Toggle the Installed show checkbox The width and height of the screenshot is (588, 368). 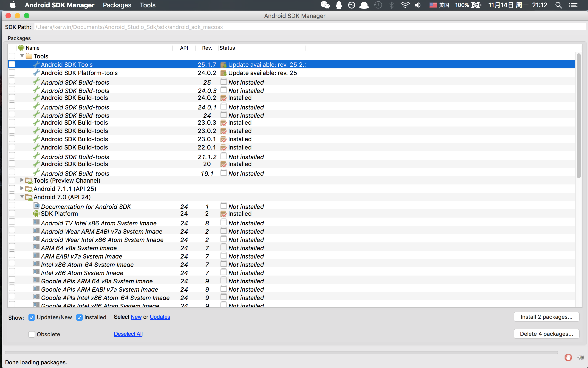79,317
